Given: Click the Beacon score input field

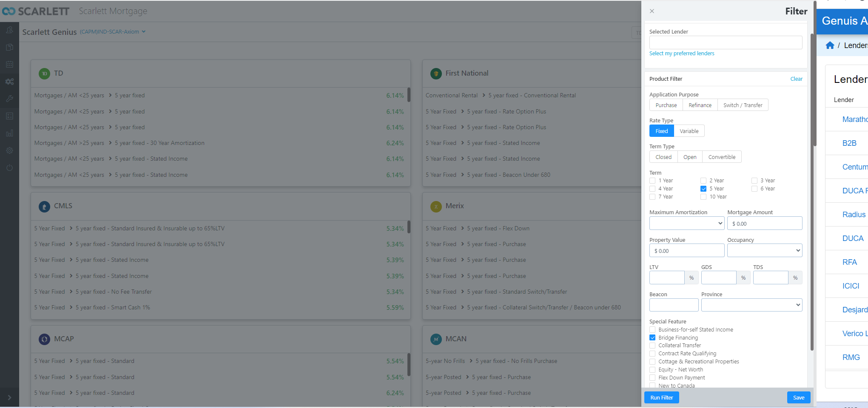Looking at the screenshot, I should coord(674,305).
